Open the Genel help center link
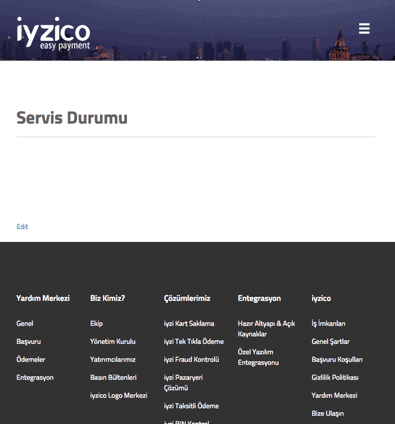The height and width of the screenshot is (424, 395). [25, 323]
